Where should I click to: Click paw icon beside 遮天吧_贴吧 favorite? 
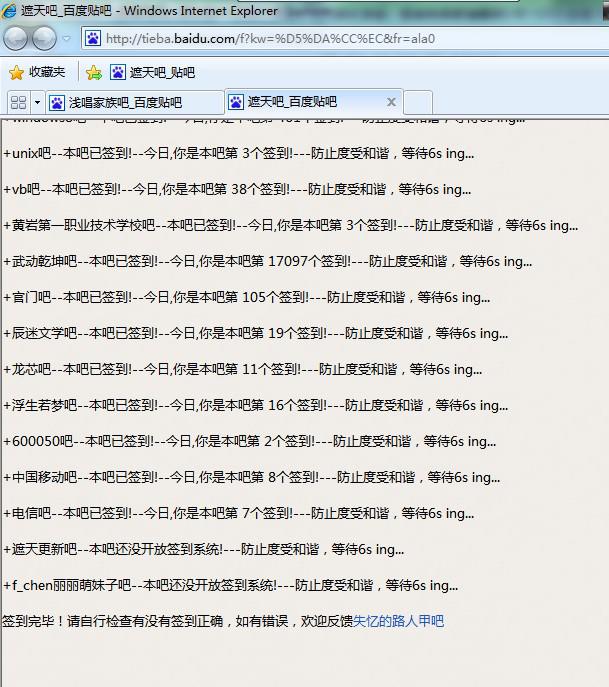tap(118, 72)
